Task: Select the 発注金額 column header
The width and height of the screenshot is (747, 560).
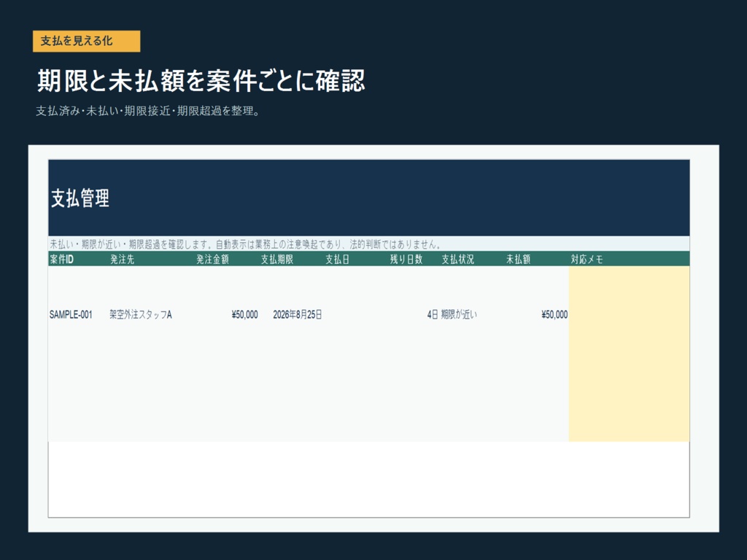Action: click(x=212, y=259)
